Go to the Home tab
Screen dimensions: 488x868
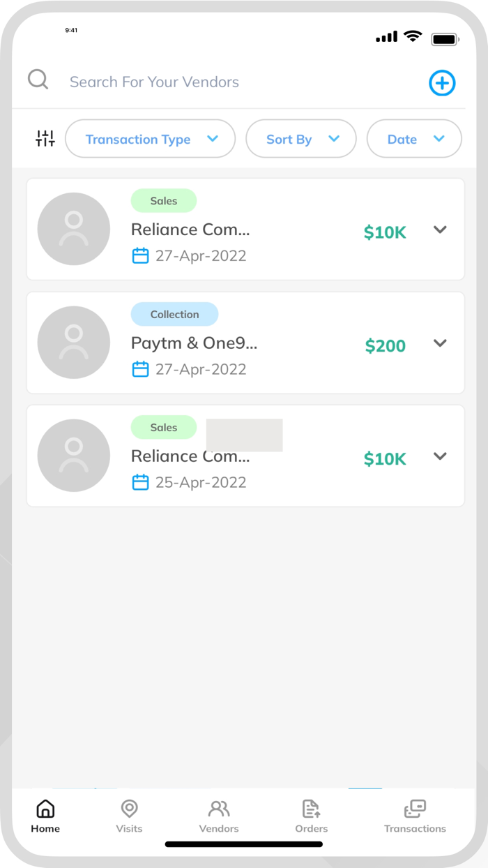(x=45, y=816)
